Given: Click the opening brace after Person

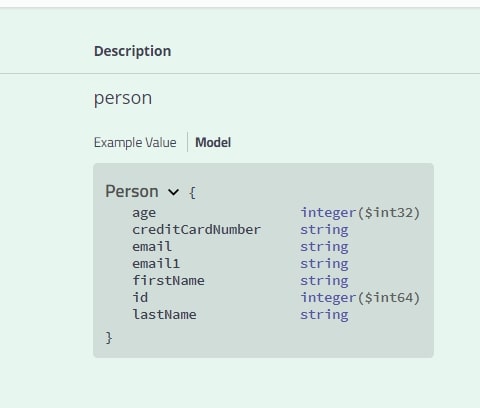Looking at the screenshot, I should coord(192,193).
